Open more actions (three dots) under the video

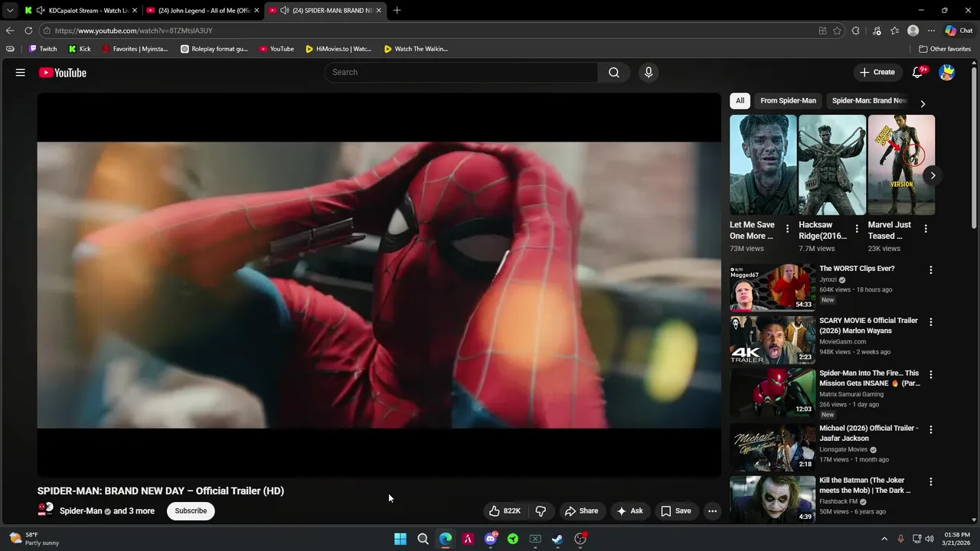(712, 511)
